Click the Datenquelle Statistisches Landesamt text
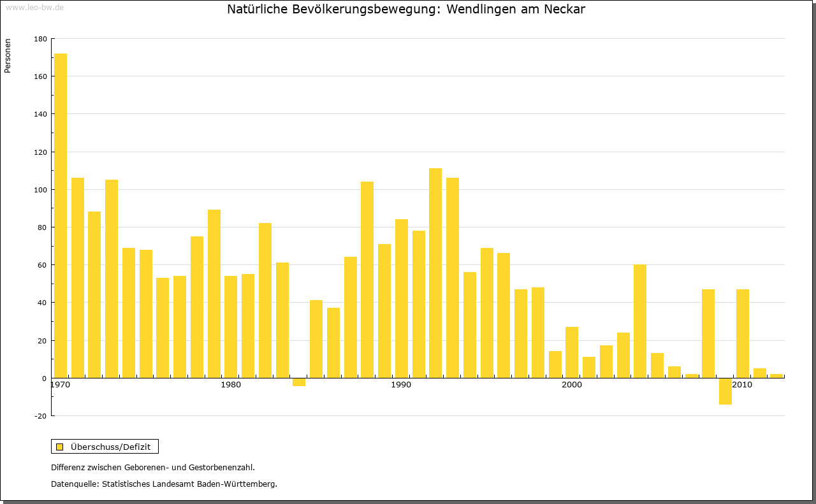Image resolution: width=816 pixels, height=504 pixels. pyautogui.click(x=164, y=484)
